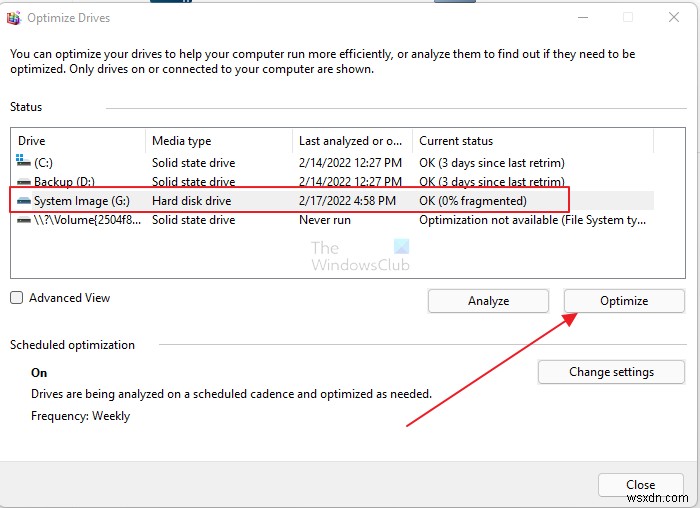700x508 pixels.
Task: Sort by the Media type column header
Action: 219,141
